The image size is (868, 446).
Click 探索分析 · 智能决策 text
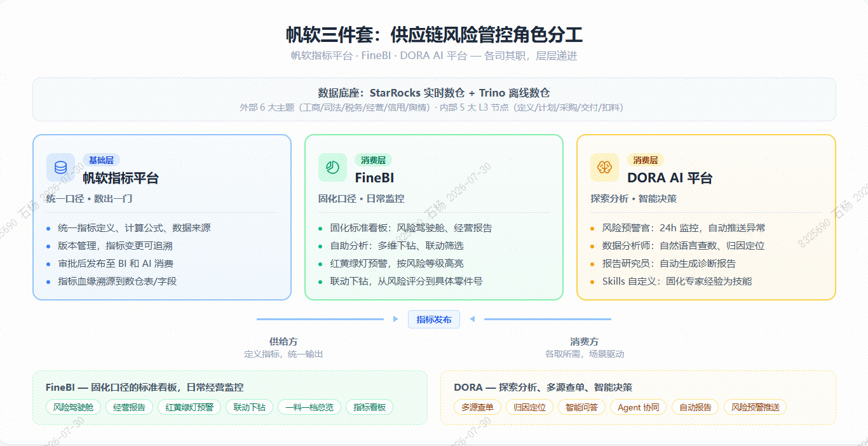pos(634,199)
